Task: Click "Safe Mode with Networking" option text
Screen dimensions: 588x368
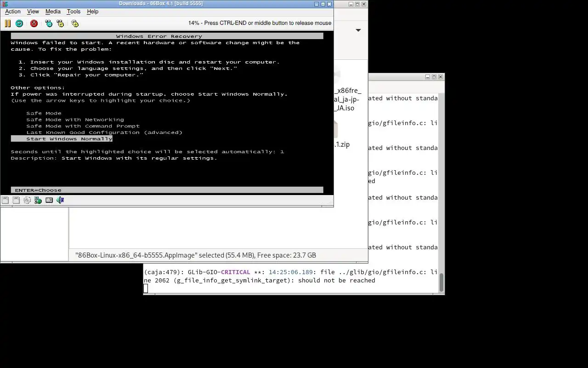Action: coord(75,120)
